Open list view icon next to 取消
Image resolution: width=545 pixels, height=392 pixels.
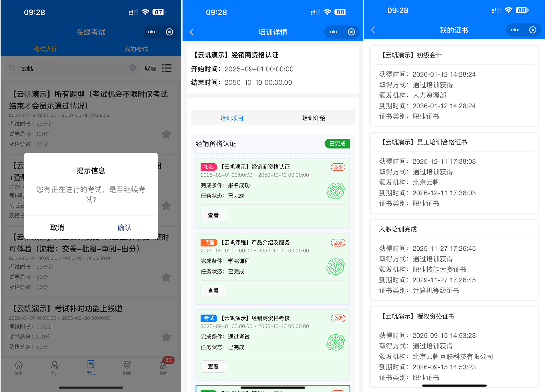tap(167, 68)
